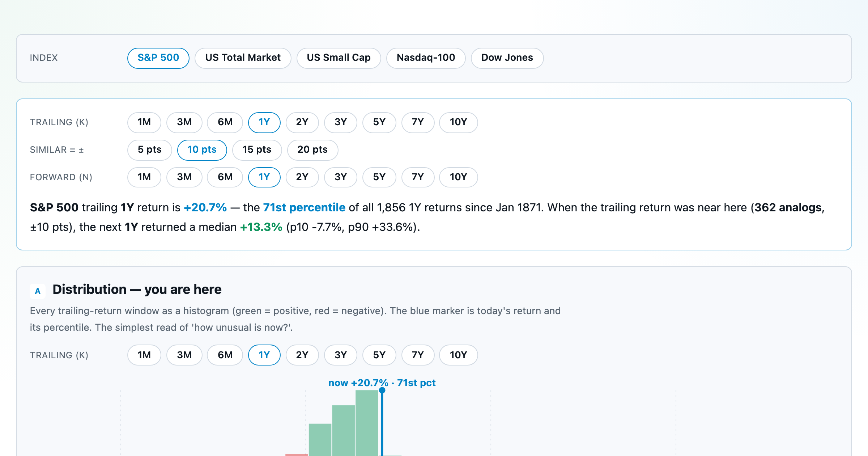This screenshot has height=456, width=868.
Task: Set forward horizon to 3M
Action: [184, 177]
